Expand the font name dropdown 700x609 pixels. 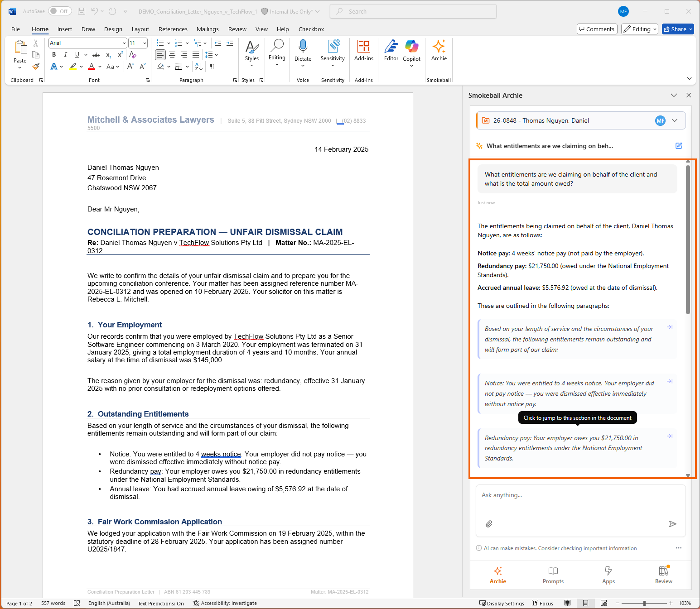[x=124, y=43]
